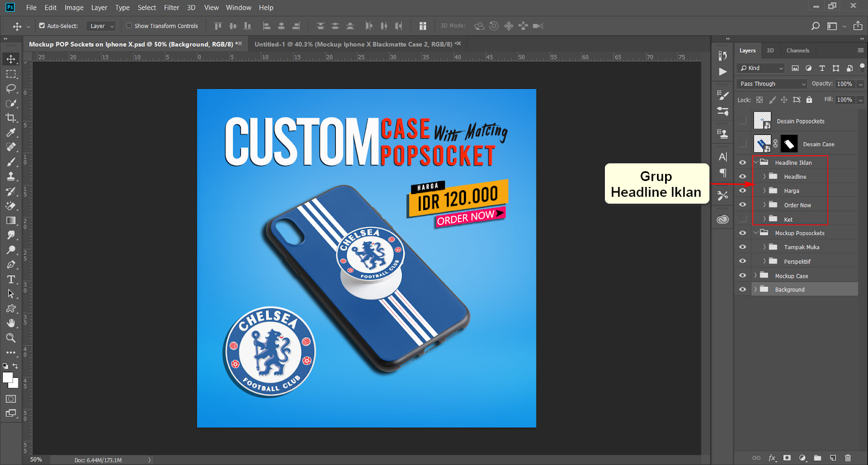Show the Desain Case layer
The height and width of the screenshot is (465, 868).
743,144
